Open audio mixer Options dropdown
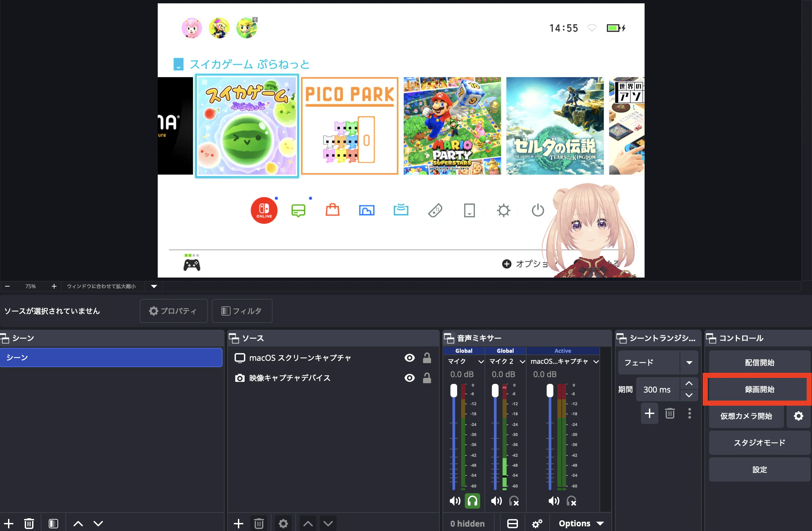This screenshot has width=812, height=531. coord(581,524)
